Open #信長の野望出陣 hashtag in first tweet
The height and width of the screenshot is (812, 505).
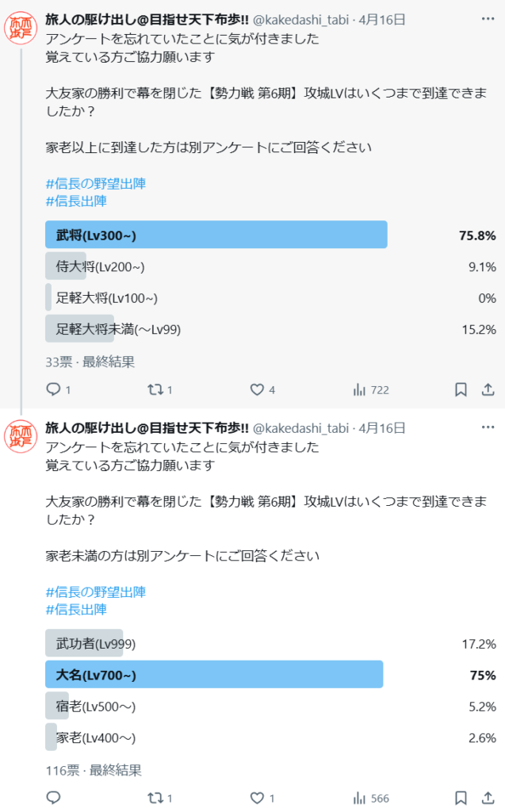[96, 183]
